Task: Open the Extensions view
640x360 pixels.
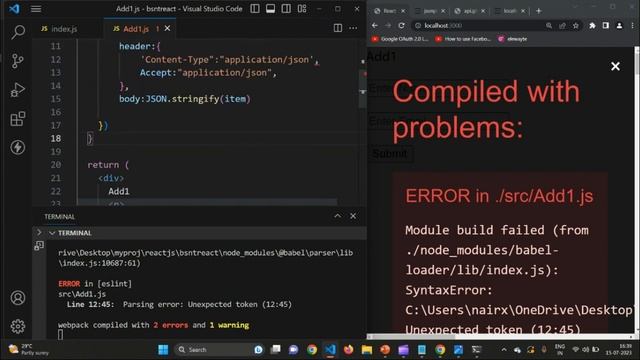Action: tap(18, 119)
